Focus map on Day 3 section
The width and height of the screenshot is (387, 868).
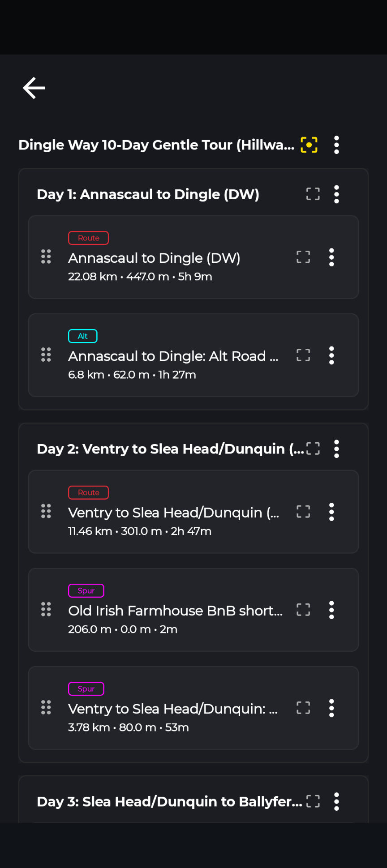[313, 801]
